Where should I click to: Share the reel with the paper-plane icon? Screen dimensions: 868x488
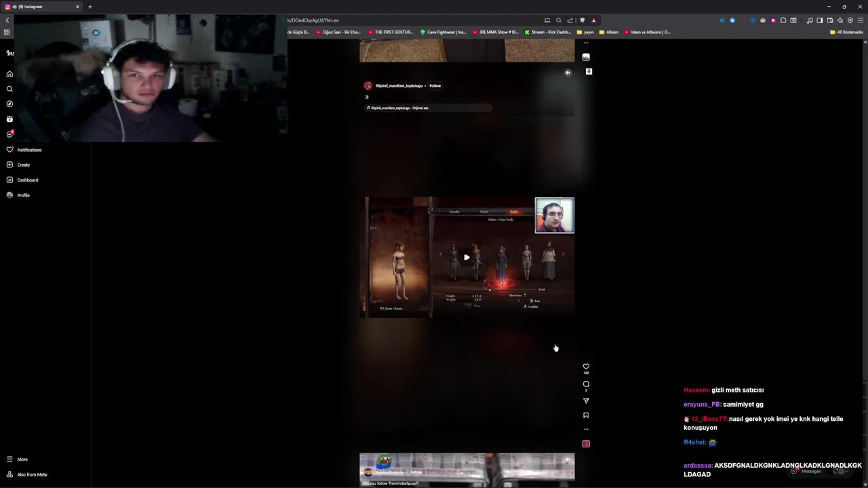pyautogui.click(x=586, y=401)
